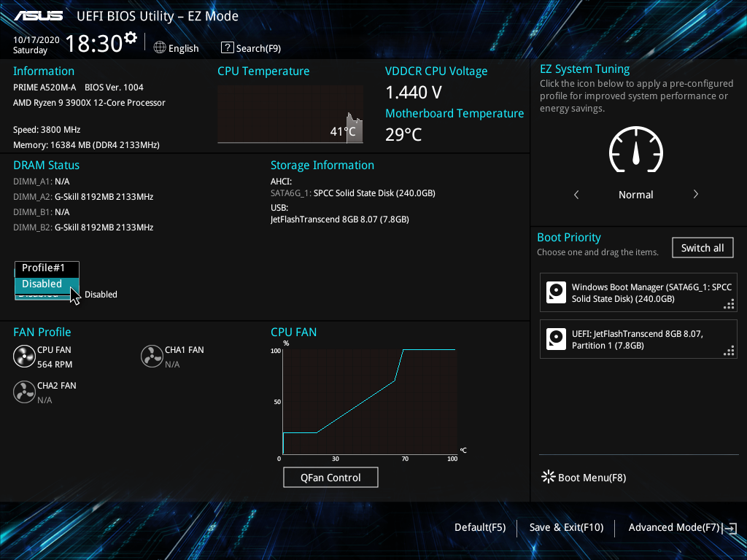The image size is (747, 560).
Task: Select Windows Boot Manager boot entry
Action: coord(638,293)
